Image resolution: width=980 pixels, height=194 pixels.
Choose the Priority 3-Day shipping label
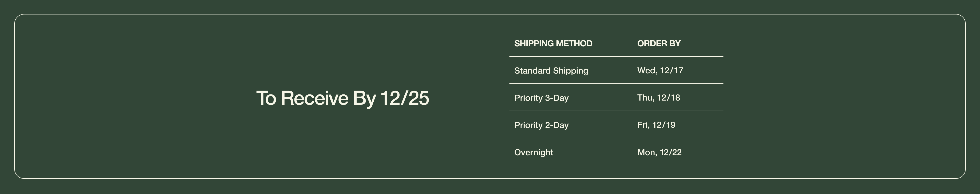pyautogui.click(x=541, y=98)
